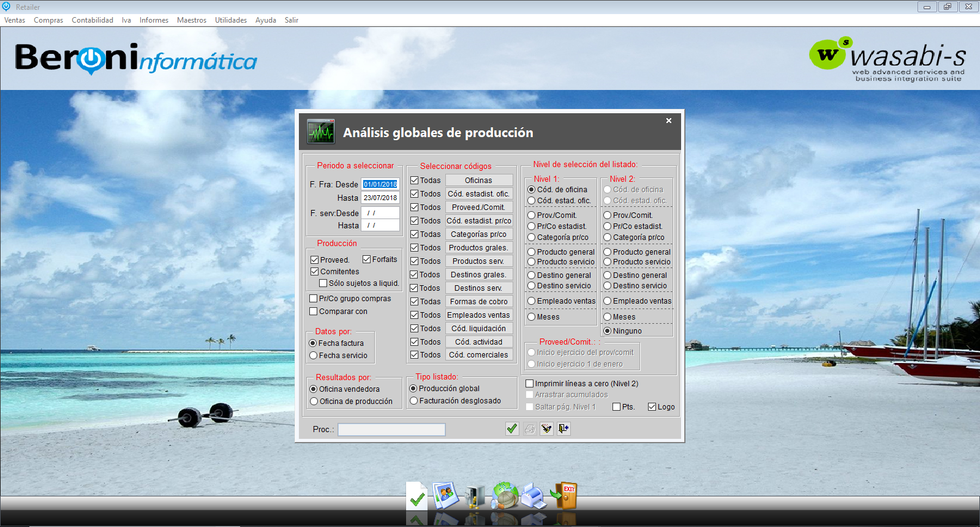Open the safe with coins dock icon

coord(475,496)
